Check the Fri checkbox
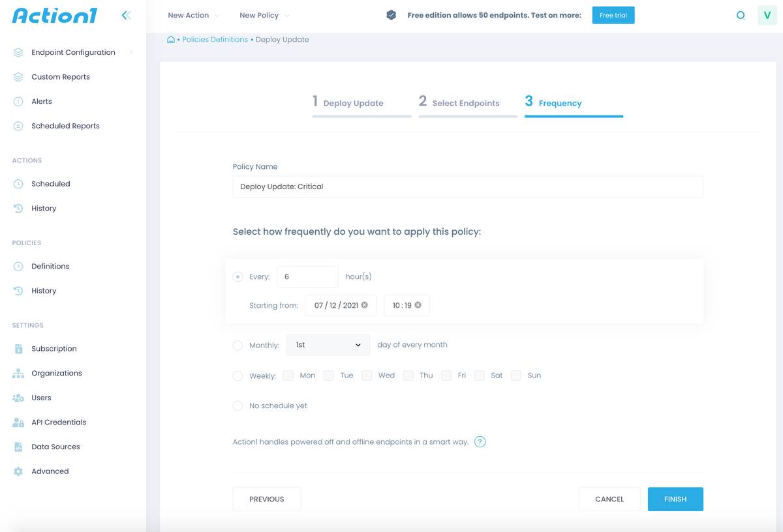 (446, 376)
